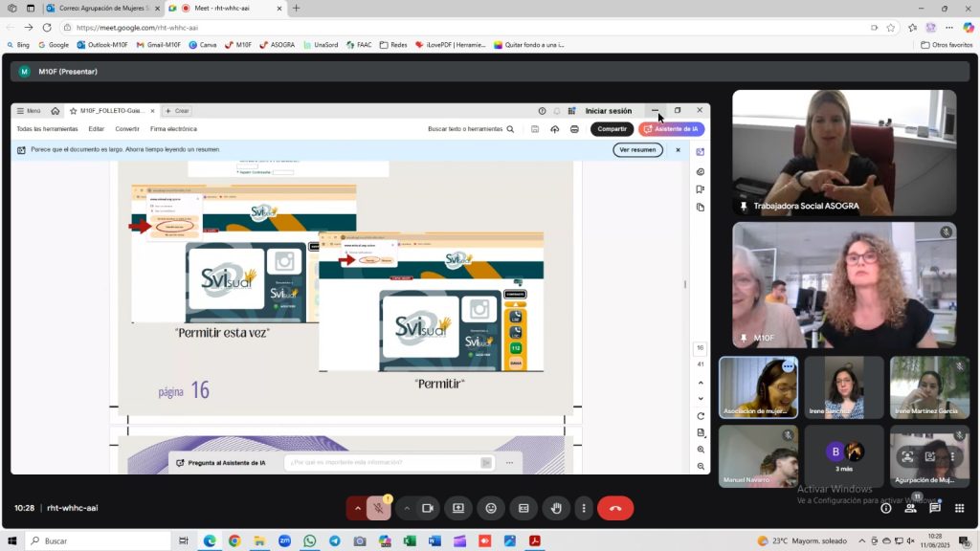Open a new browser tab
The width and height of the screenshot is (980, 551).
coord(297,8)
